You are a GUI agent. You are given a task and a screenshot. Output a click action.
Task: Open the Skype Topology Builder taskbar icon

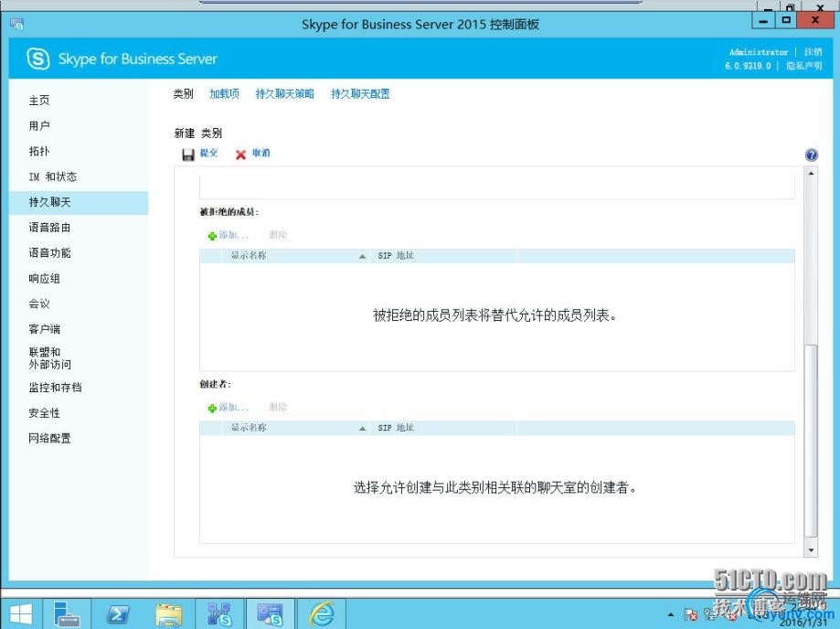[219, 614]
